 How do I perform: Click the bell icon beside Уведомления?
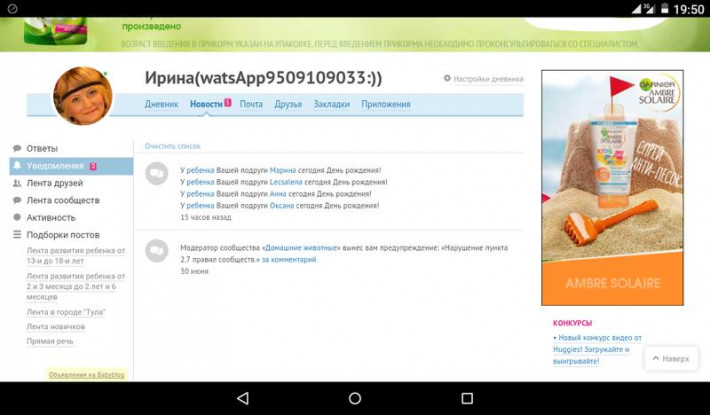pyautogui.click(x=17, y=166)
